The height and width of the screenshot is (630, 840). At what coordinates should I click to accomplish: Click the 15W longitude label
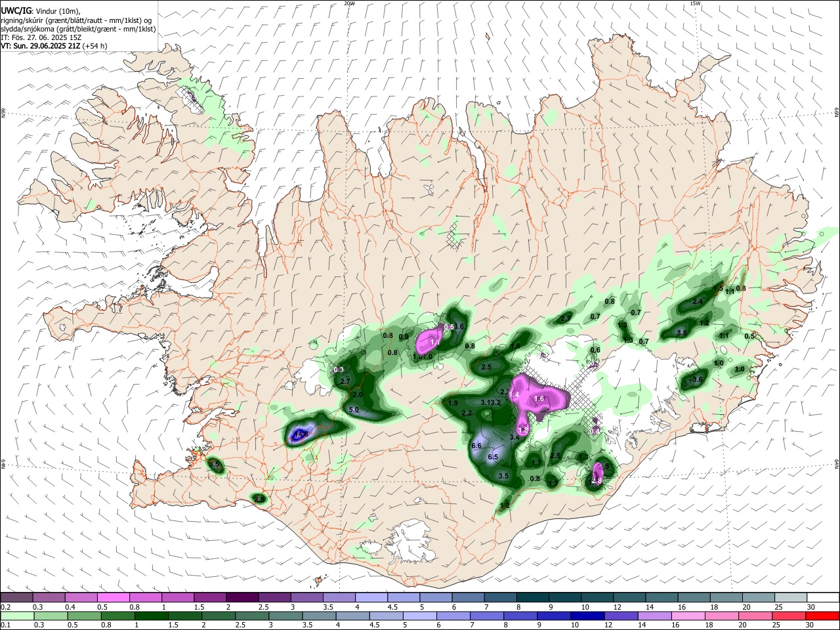click(695, 3)
